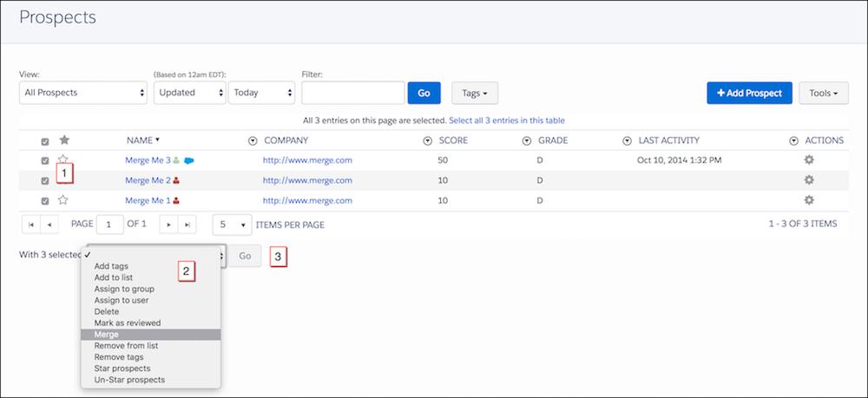Screen dimensions: 868x398
Task: Uncheck the Merge Me 3 row checkbox
Action: 45,160
